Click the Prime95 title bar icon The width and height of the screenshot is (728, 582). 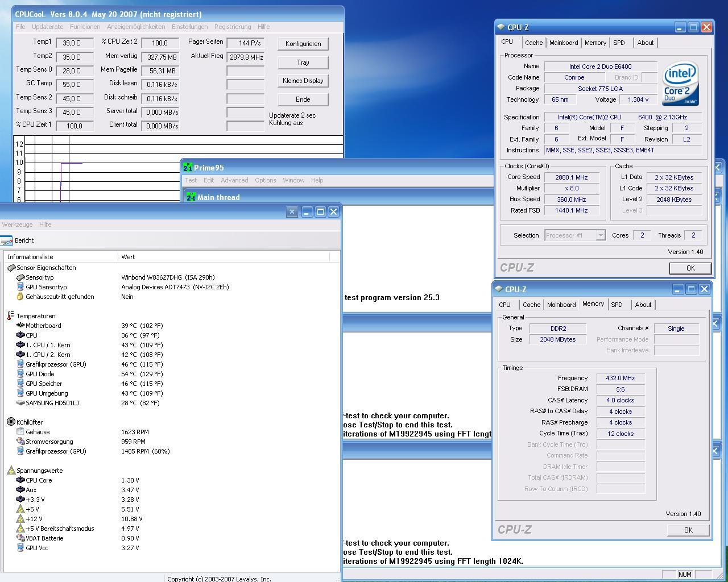coord(188,168)
